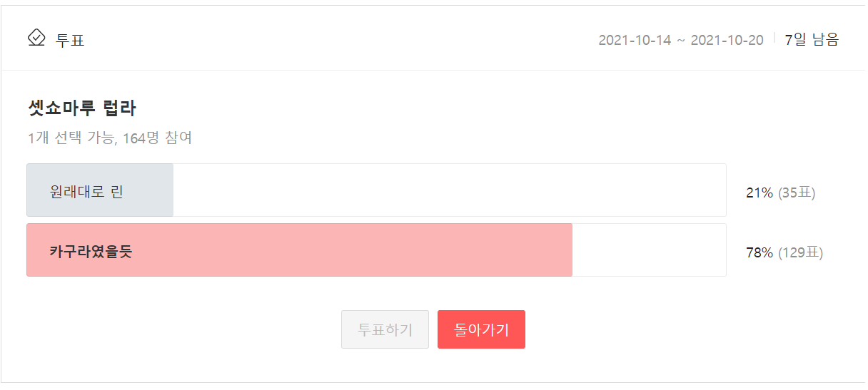This screenshot has height=390, width=868.
Task: Select the 원래대로 린 poll option
Action: [x=376, y=190]
